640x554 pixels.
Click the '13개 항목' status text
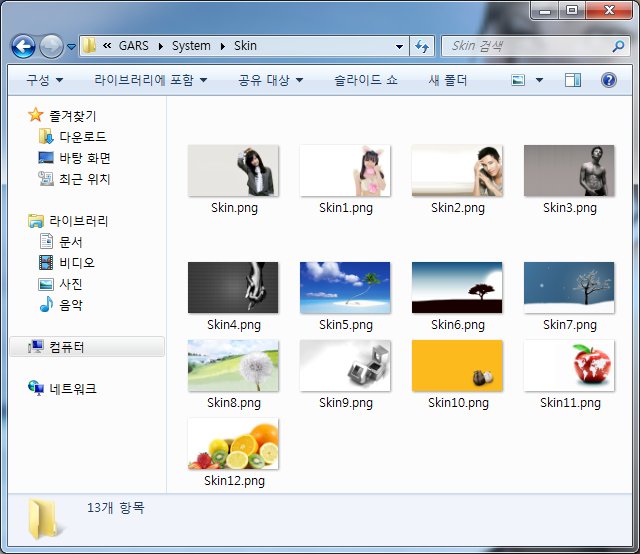116,508
